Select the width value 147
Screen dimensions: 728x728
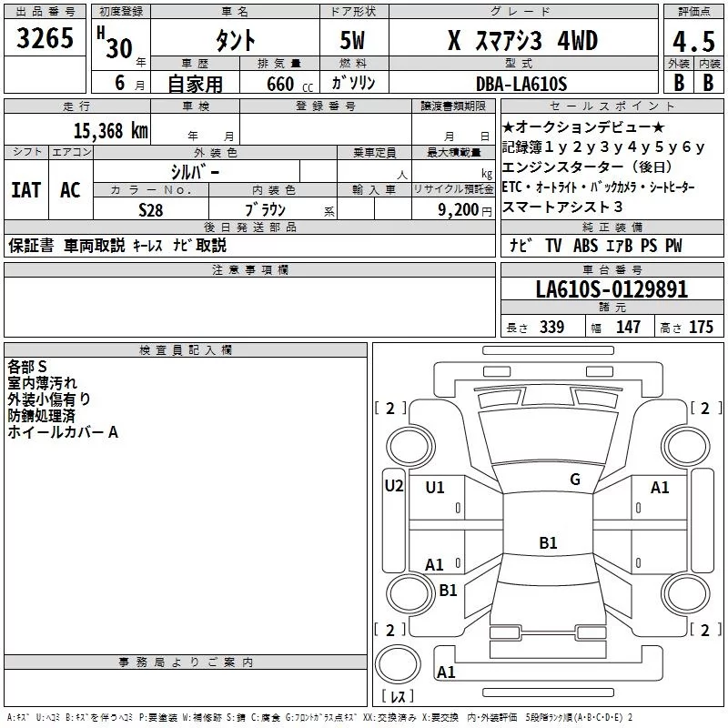628,327
